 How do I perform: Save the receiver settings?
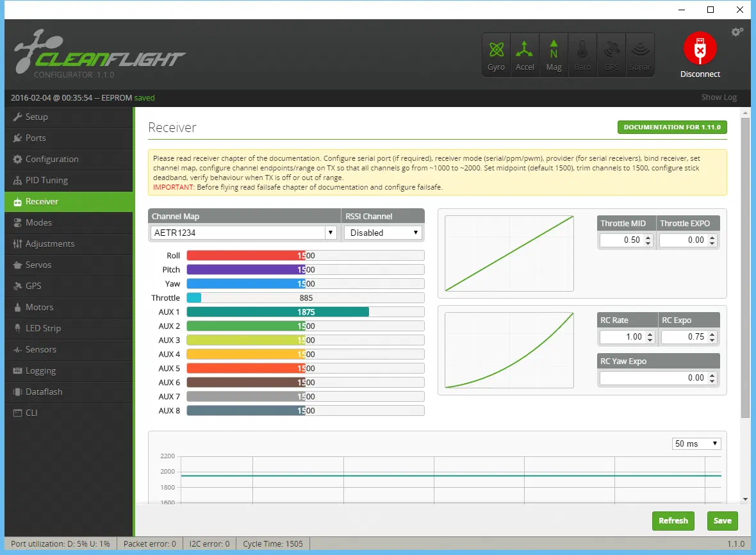[722, 521]
